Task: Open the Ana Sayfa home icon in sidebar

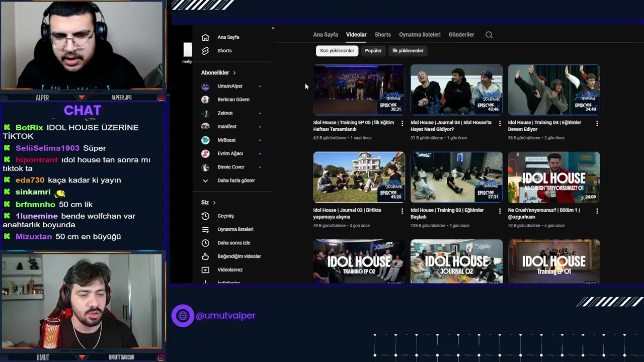Action: (x=205, y=37)
